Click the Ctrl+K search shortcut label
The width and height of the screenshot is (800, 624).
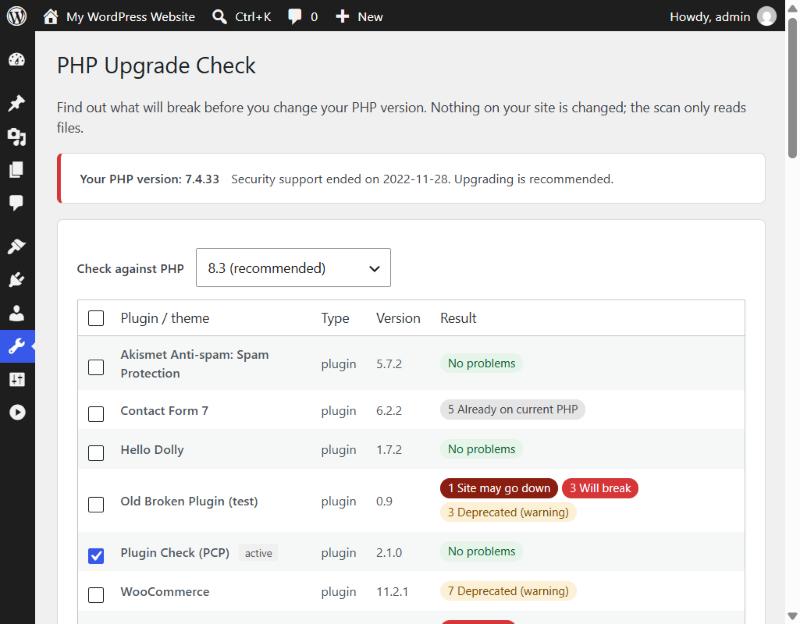[x=253, y=17]
